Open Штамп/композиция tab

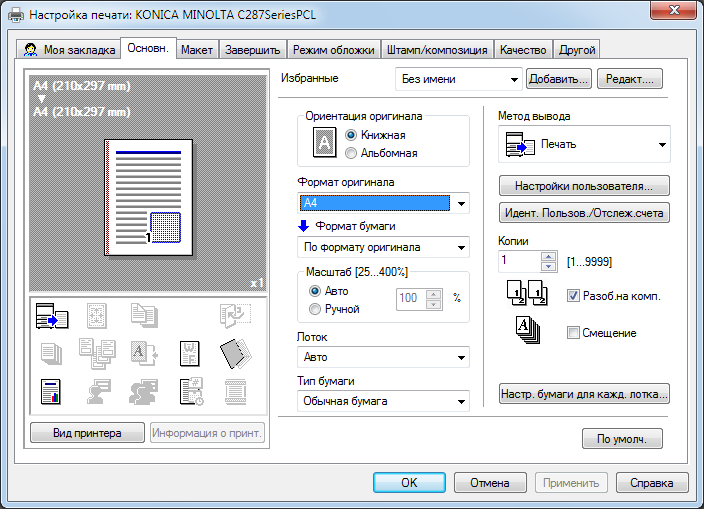(437, 49)
